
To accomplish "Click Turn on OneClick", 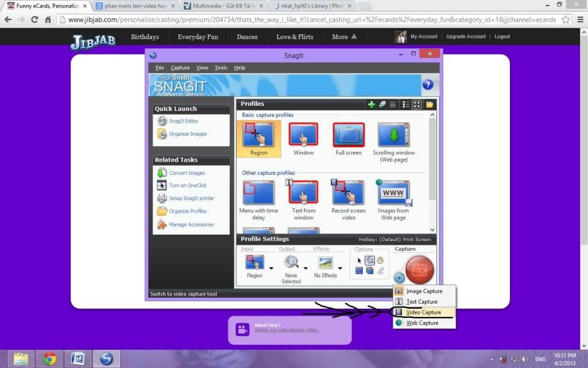I will 188,185.
